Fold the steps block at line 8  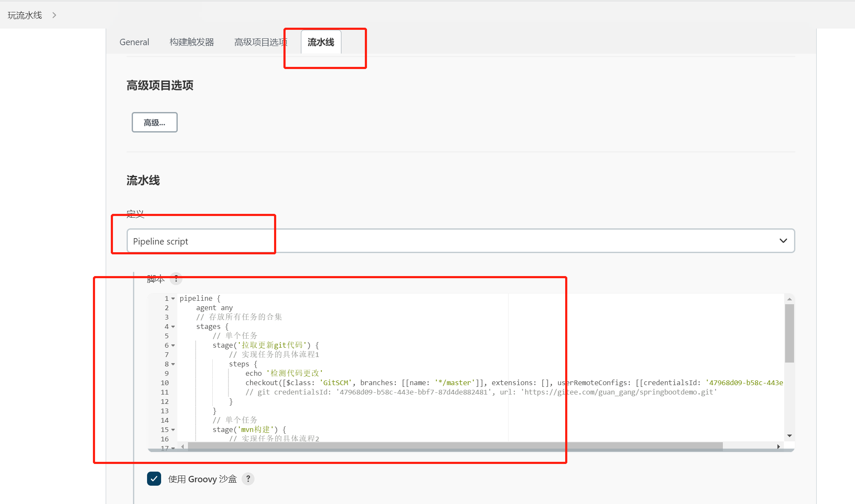(x=173, y=364)
